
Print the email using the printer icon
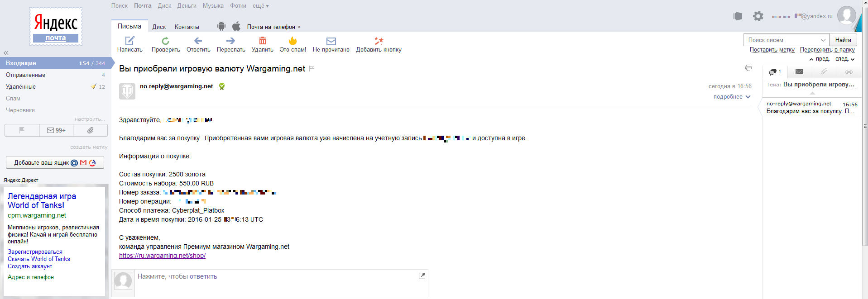coord(748,68)
